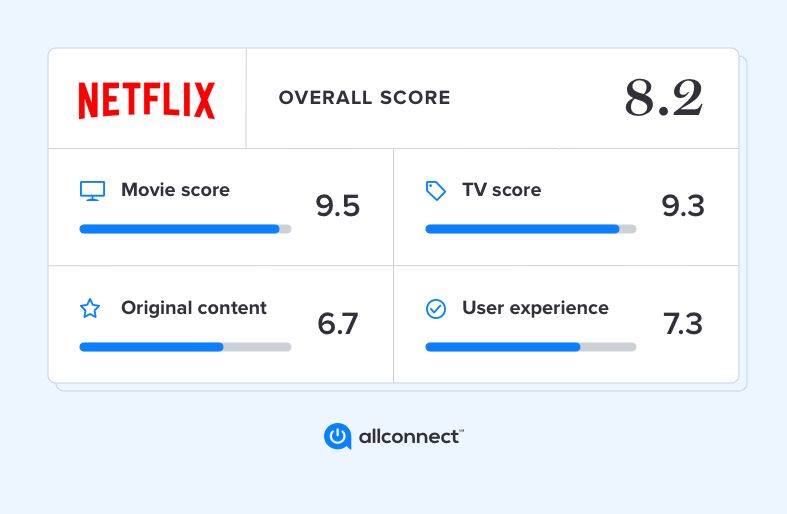
Task: Click the monitor icon beside Movie score
Action: (92, 191)
